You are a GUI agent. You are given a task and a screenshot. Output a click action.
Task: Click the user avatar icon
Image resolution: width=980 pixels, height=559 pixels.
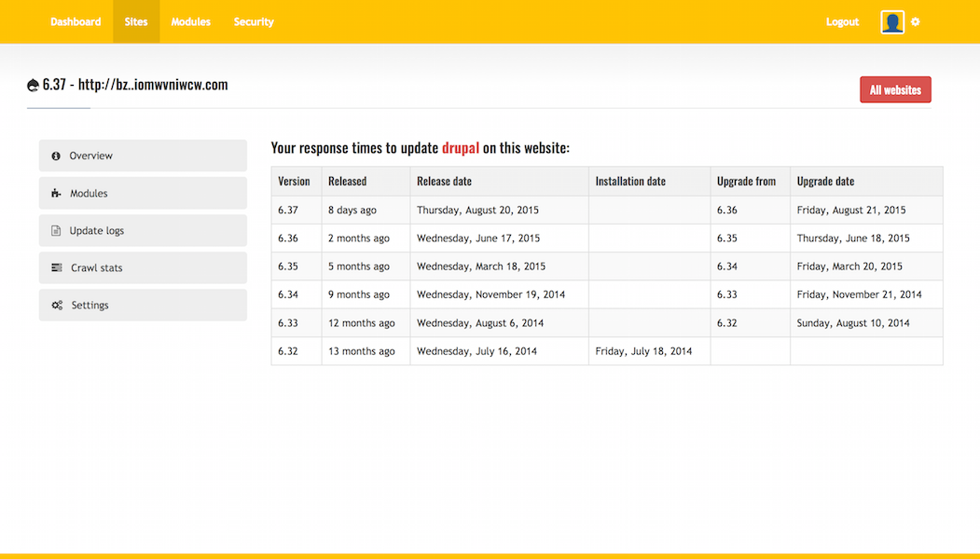[x=891, y=21]
